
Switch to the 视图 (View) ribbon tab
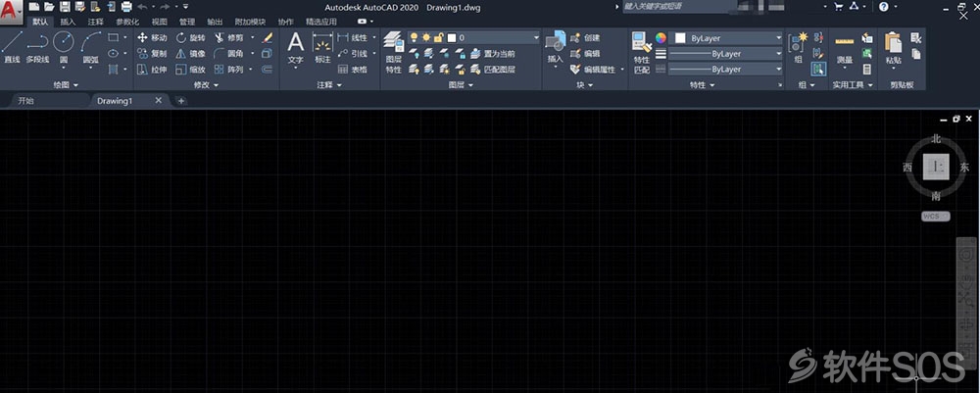point(160,22)
